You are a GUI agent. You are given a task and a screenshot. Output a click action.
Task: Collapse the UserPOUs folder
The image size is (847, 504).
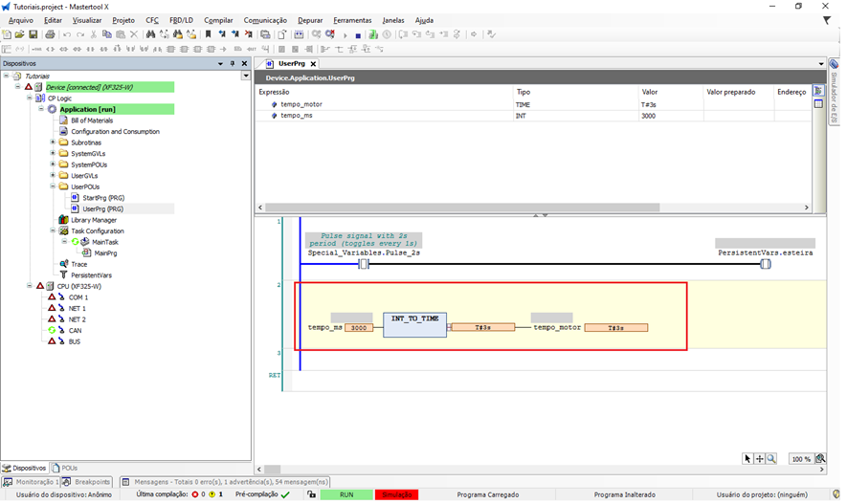pos(53,186)
